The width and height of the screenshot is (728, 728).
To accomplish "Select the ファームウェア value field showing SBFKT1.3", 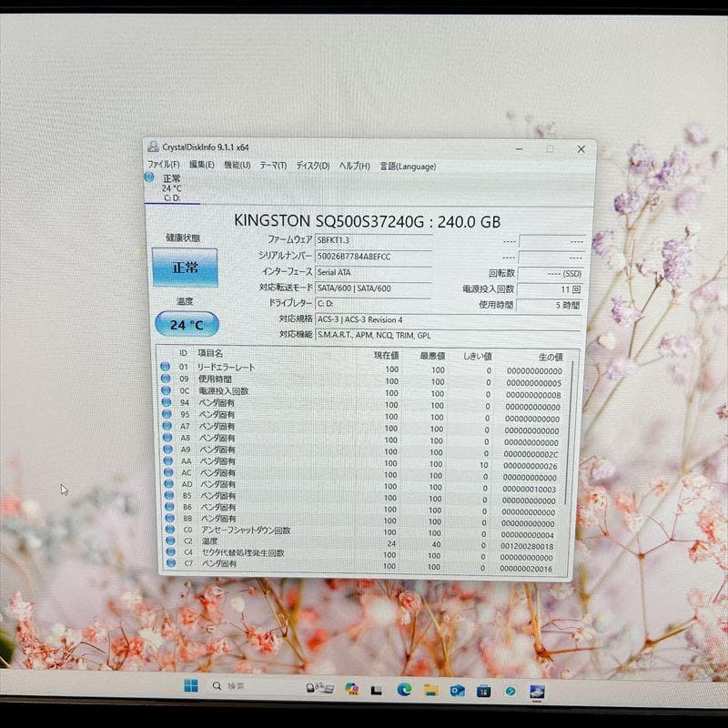I will (373, 241).
